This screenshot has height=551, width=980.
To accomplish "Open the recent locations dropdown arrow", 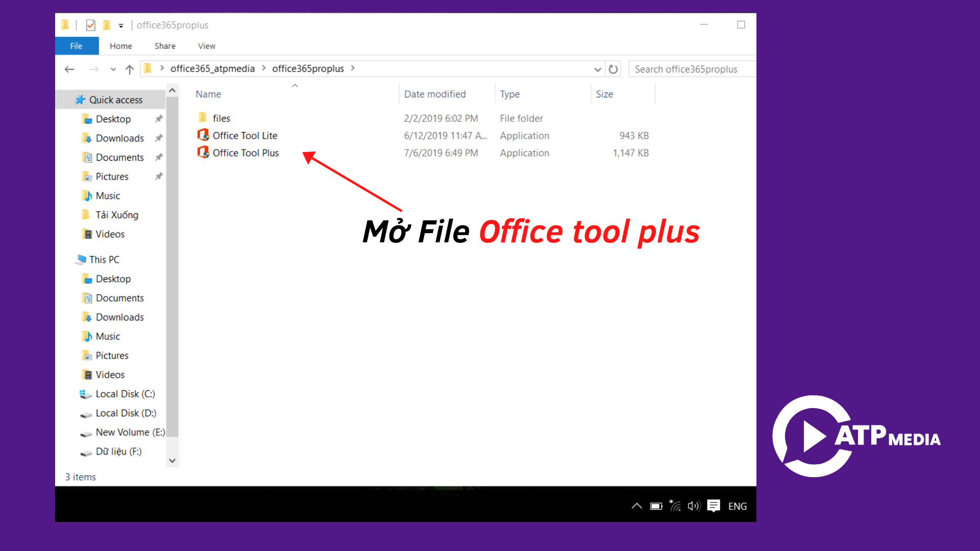I will pos(113,69).
